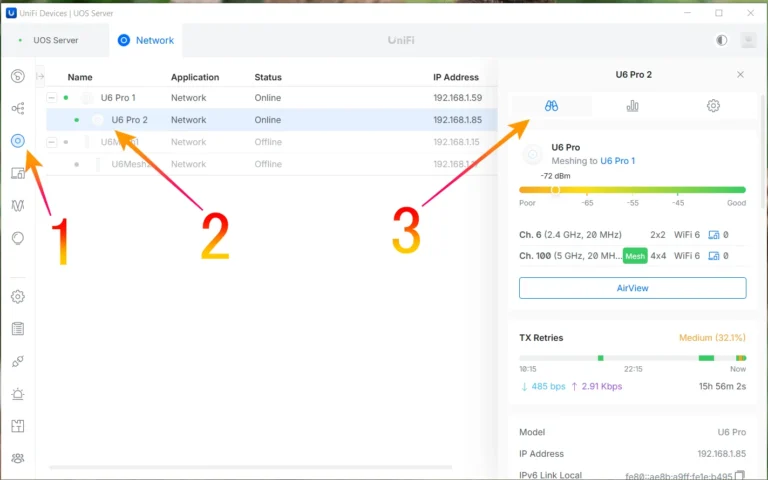This screenshot has width=768, height=480.
Task: Switch to the UOS Server tab
Action: [55, 40]
